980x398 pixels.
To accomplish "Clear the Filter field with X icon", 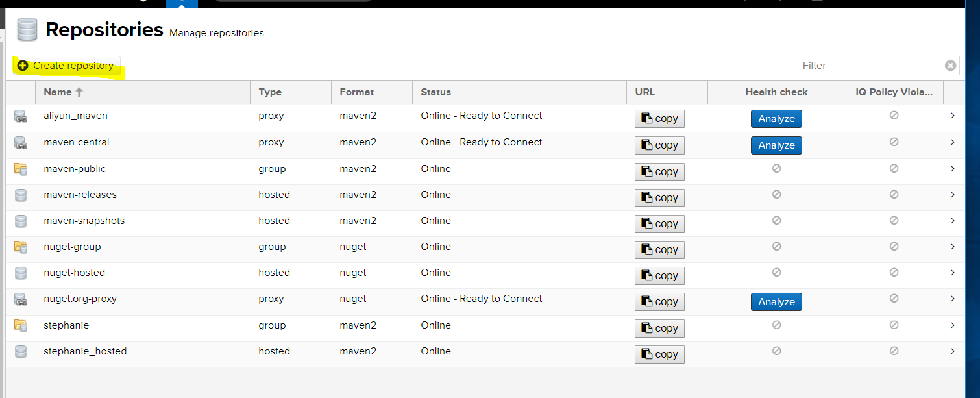I will tap(950, 66).
